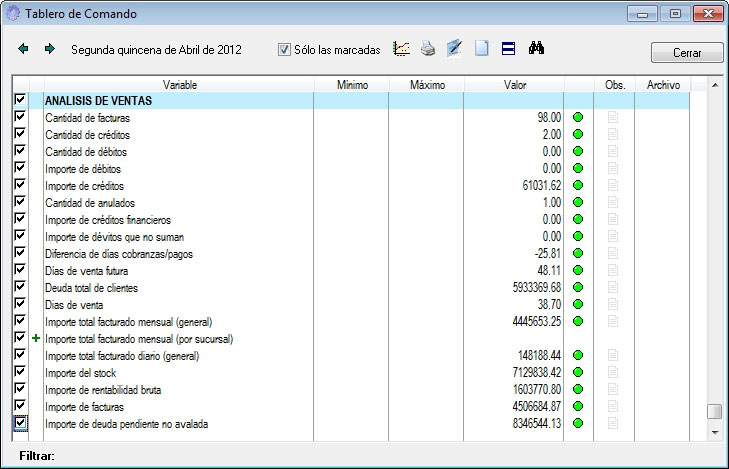Click the 'Variable' column header
The height and width of the screenshot is (469, 729).
(179, 85)
